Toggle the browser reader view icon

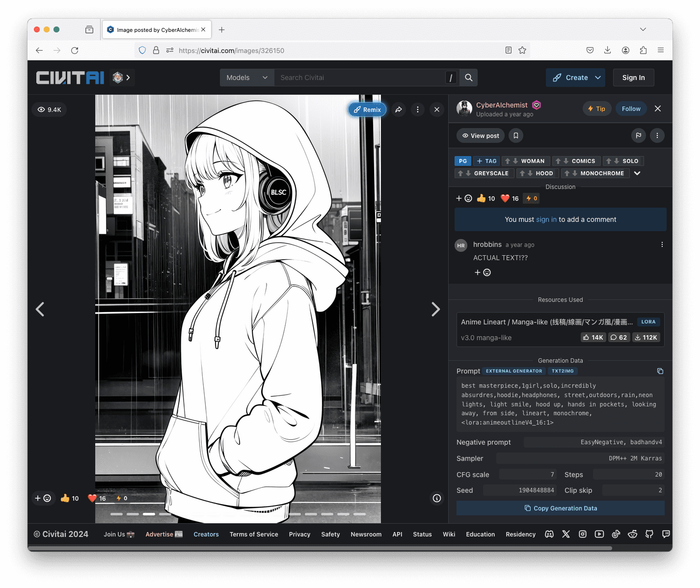click(x=509, y=50)
